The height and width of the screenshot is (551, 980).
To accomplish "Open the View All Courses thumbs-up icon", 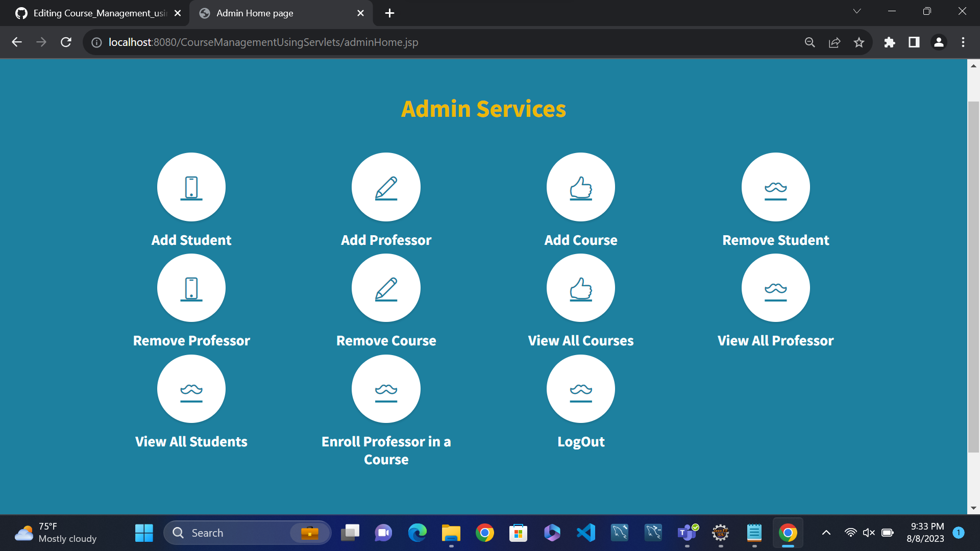I will (x=580, y=288).
